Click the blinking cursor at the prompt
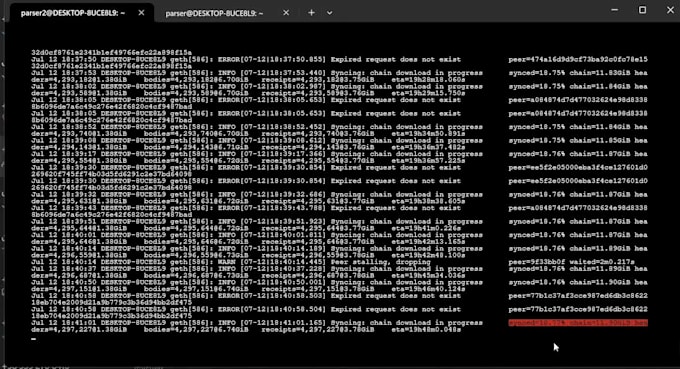Viewport: 680px width, 369px height. click(x=34, y=339)
